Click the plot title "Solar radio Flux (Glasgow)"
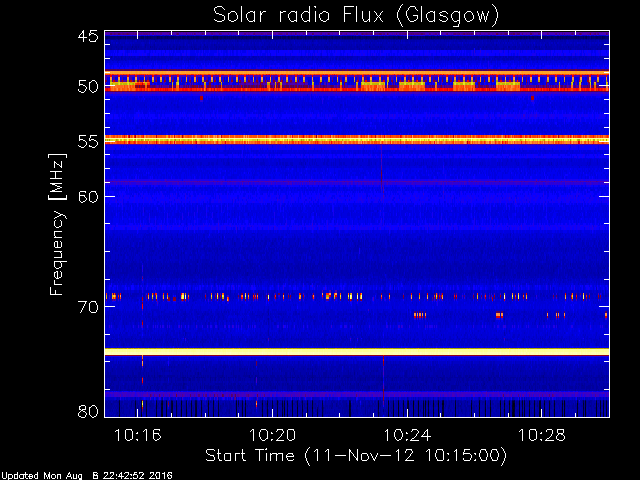The height and width of the screenshot is (480, 640). (x=356, y=15)
